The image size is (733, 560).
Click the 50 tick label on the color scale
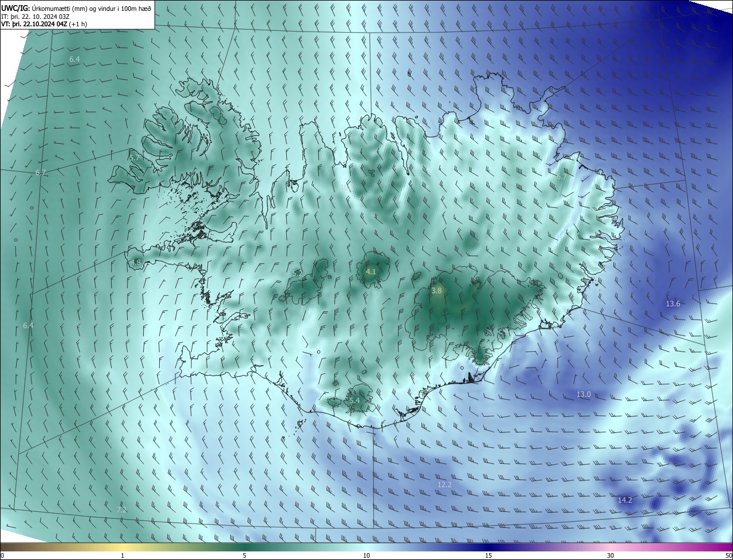pyautogui.click(x=728, y=556)
